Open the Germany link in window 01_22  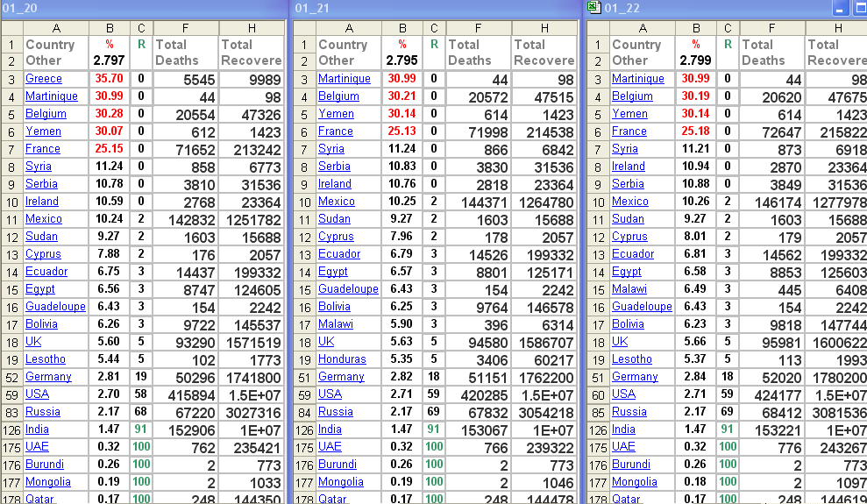coord(635,377)
